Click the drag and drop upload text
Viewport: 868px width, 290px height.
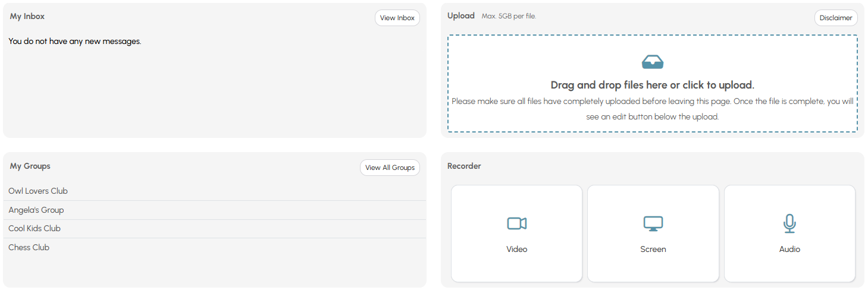653,85
